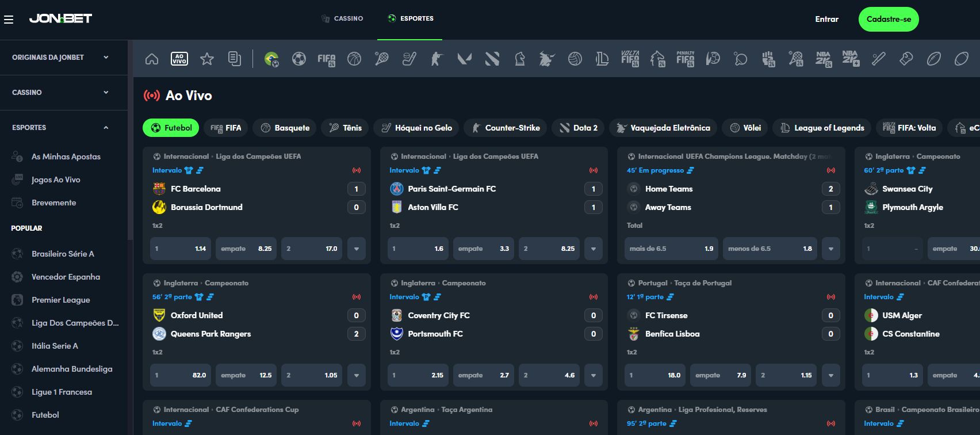Select the Counter-Strike soldier icon in the toolbar
Viewport: 980px width, 435px height.
437,59
